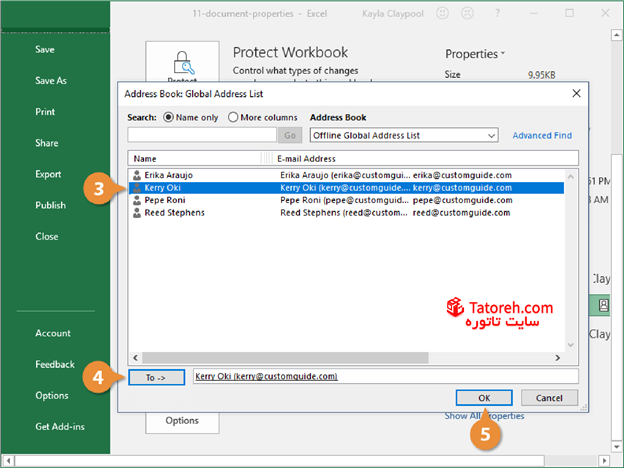This screenshot has width=624, height=468.
Task: Open Print in the backstage menu
Action: click(x=45, y=112)
